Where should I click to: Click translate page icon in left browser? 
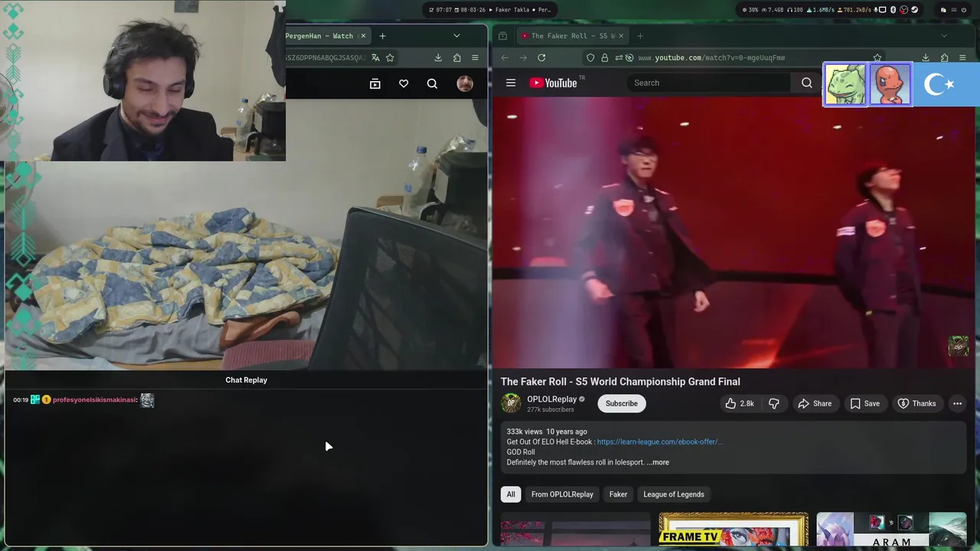pyautogui.click(x=375, y=57)
